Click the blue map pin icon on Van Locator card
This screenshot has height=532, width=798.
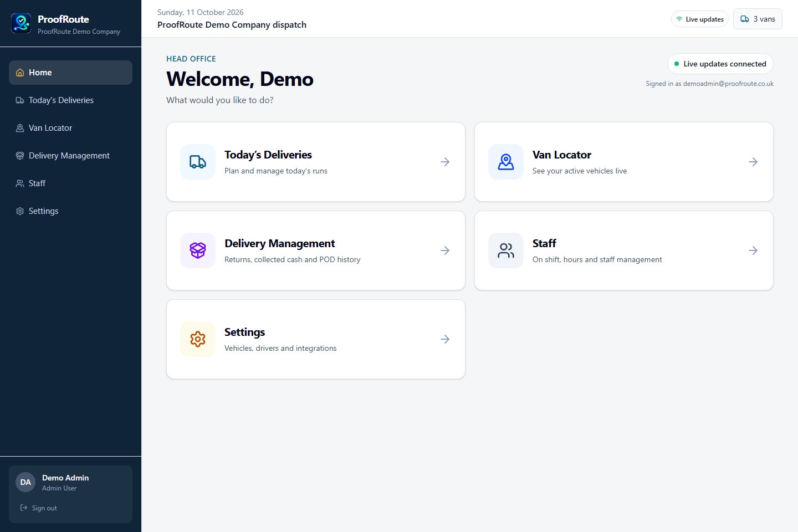506,162
